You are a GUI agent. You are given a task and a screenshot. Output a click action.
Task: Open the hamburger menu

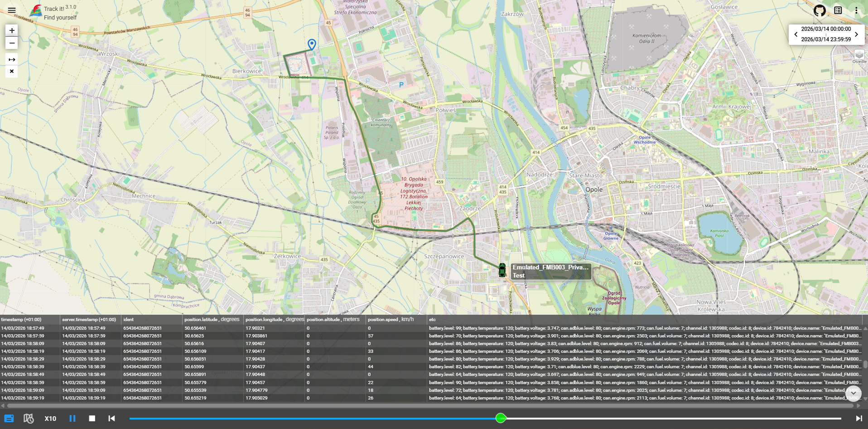(x=11, y=10)
